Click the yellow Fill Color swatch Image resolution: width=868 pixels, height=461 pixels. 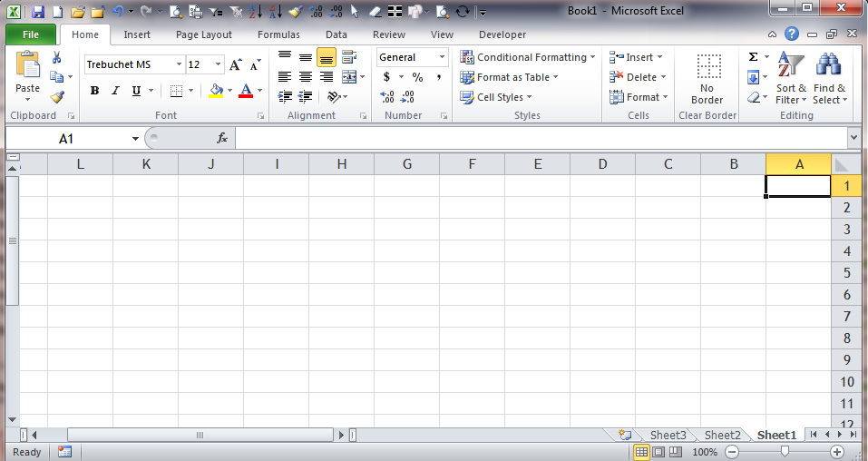point(216,91)
